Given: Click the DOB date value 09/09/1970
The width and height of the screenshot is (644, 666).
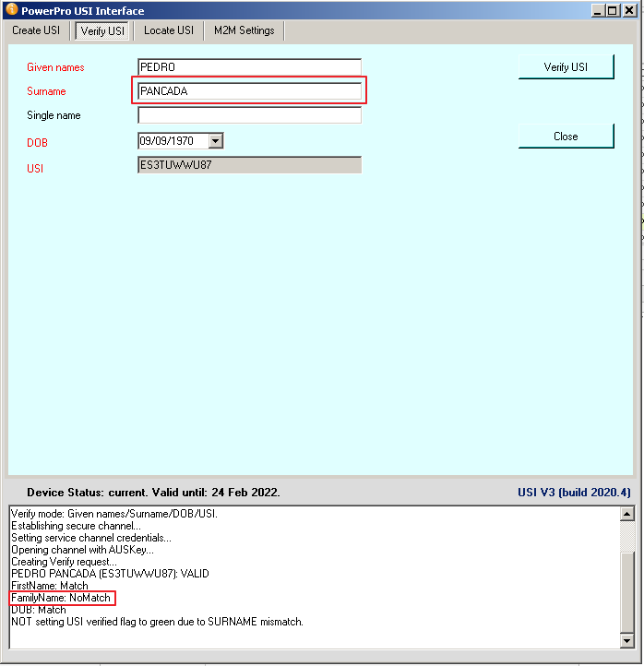Looking at the screenshot, I should 166,141.
